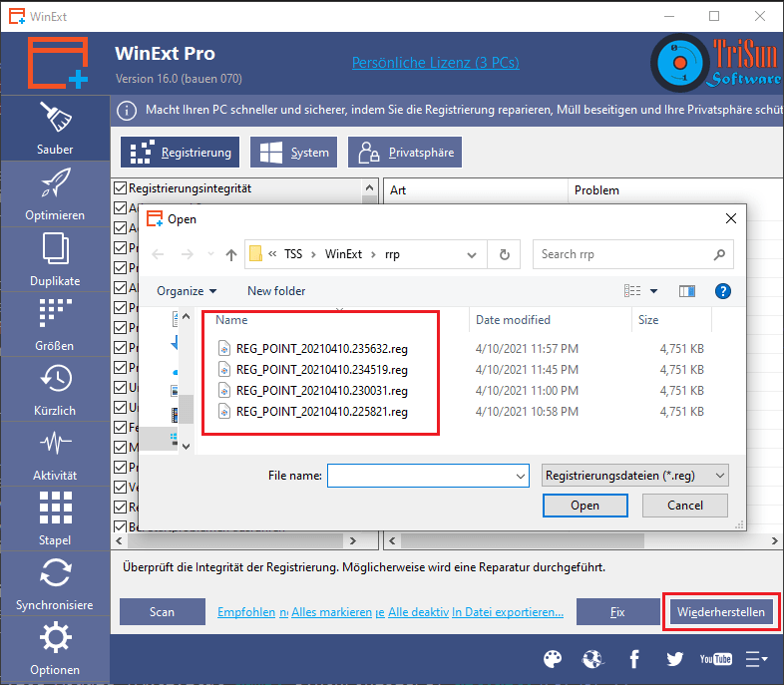Click the Scan button
This screenshot has width=784, height=685.
pyautogui.click(x=163, y=612)
